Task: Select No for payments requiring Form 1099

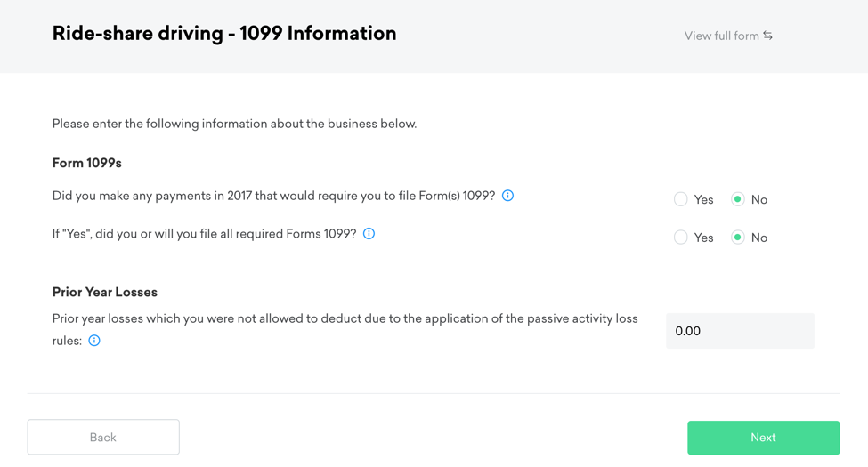Action: coord(738,199)
